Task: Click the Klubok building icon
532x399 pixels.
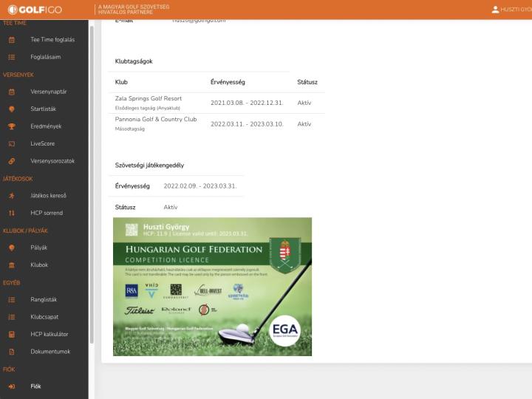Action: pyautogui.click(x=12, y=265)
